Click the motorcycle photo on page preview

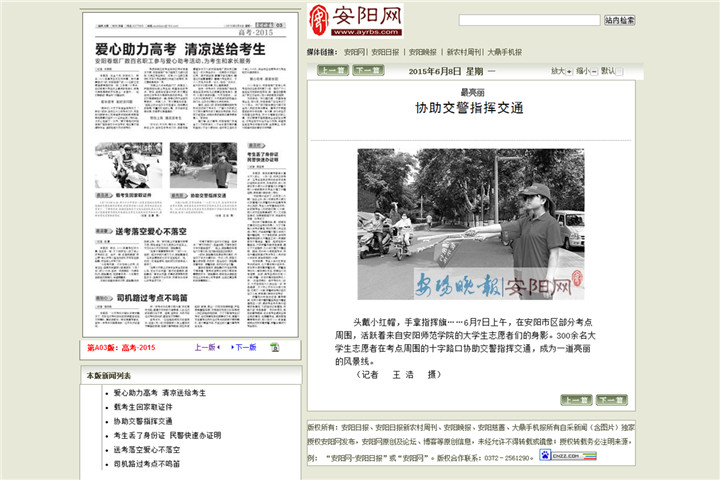129,165
